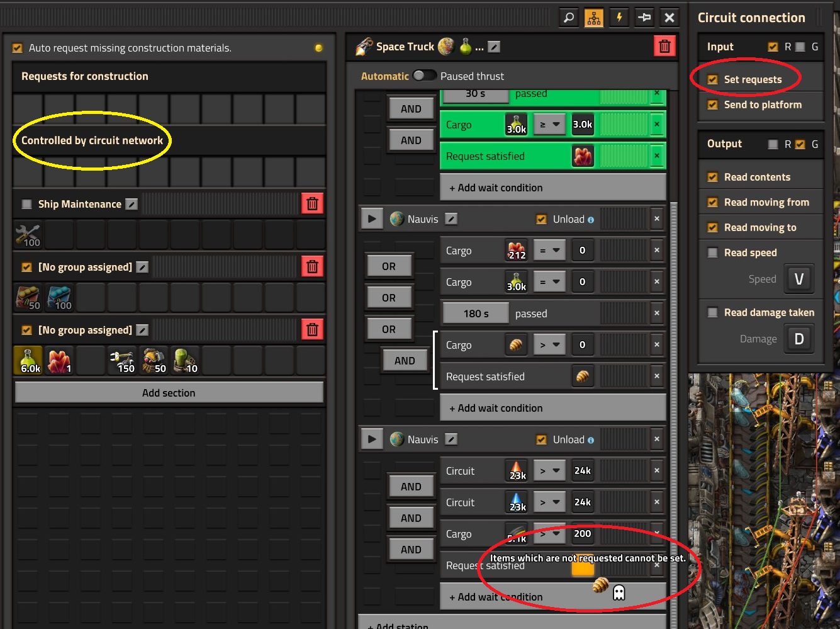Disable the Output green wire G checkbox

pos(800,144)
